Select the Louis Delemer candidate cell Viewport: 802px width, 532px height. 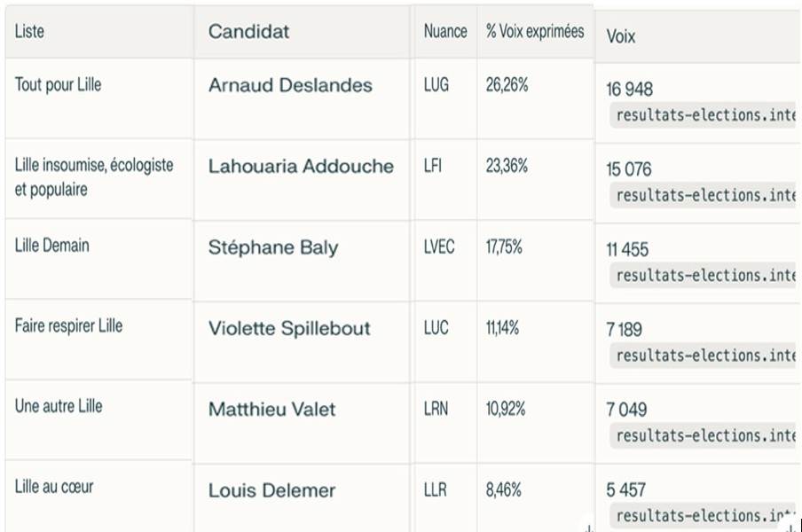[x=271, y=490]
